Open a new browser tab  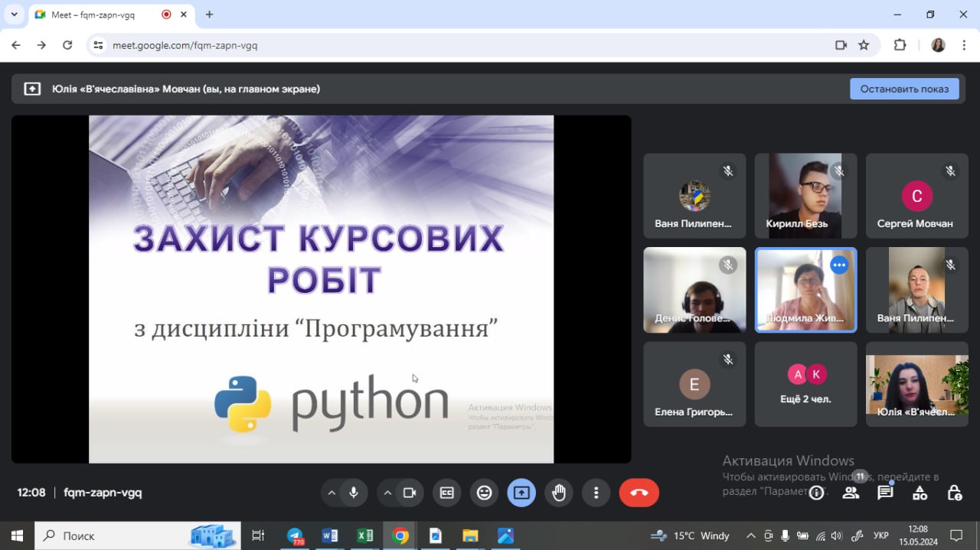coord(209,15)
